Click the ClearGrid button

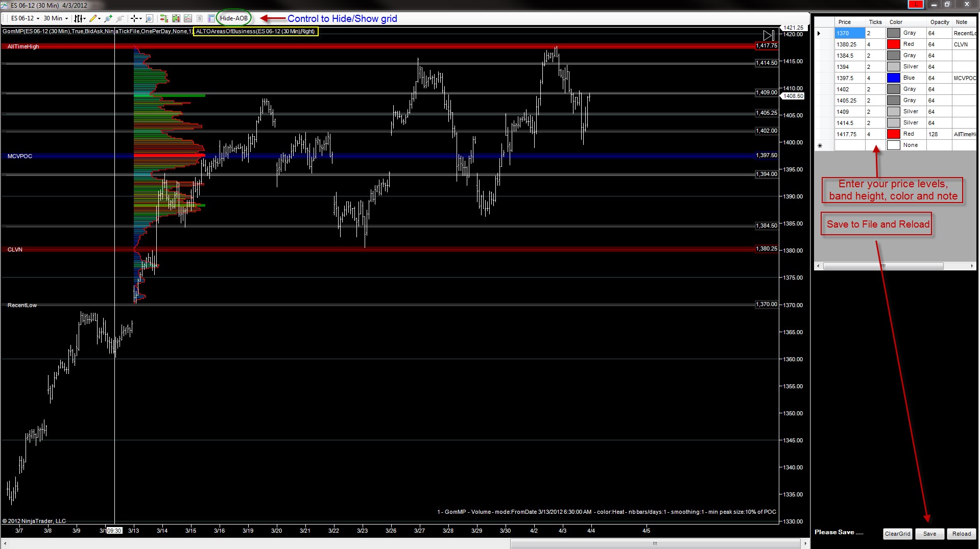[897, 534]
